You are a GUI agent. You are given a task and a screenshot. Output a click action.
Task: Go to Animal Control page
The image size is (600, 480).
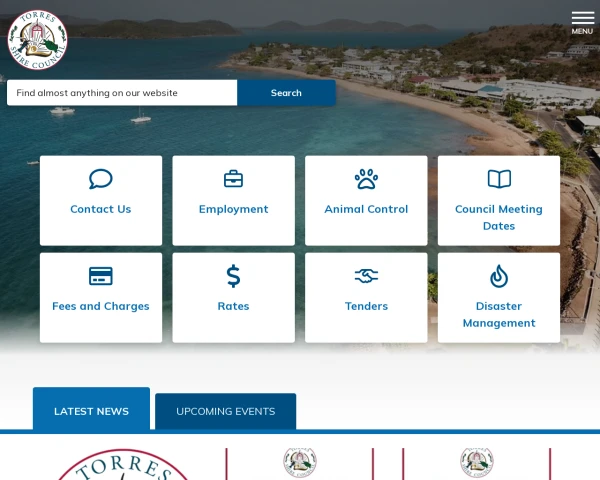point(366,209)
